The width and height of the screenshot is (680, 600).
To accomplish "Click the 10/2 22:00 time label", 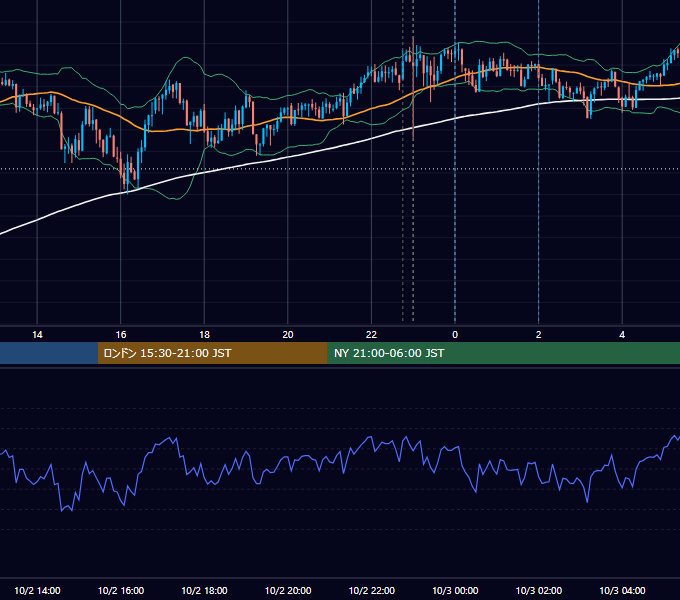I will (372, 590).
